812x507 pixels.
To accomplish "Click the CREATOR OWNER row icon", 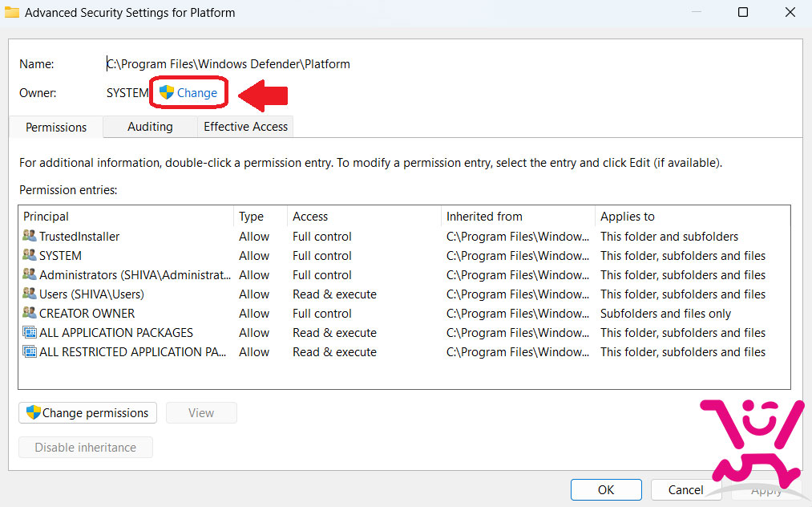I will 30,313.
